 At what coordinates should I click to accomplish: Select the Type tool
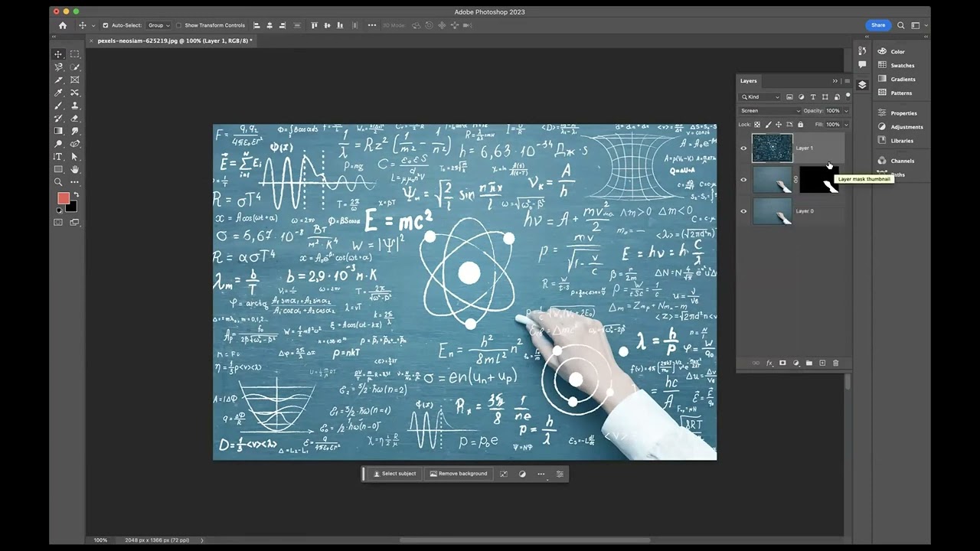click(58, 156)
